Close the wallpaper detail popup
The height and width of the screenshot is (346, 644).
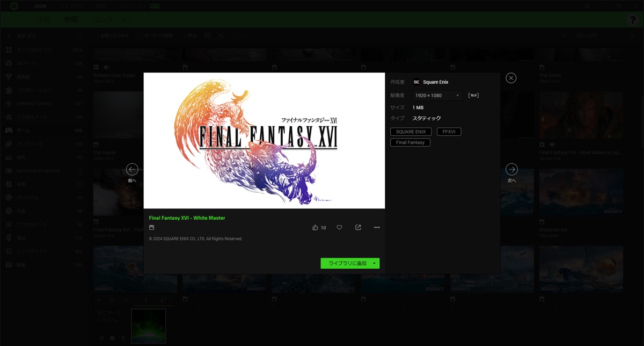[511, 78]
